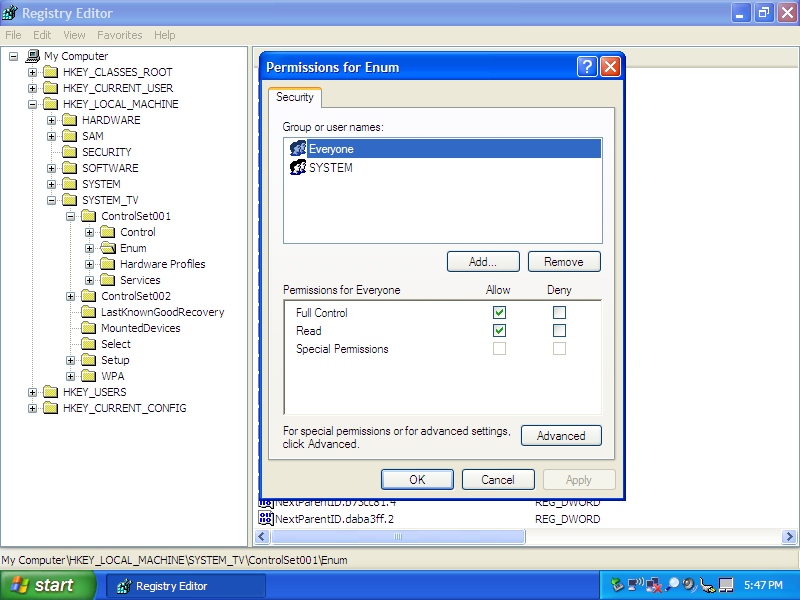Open the Favorites menu
Viewport: 800px width, 600px height.
coord(120,35)
